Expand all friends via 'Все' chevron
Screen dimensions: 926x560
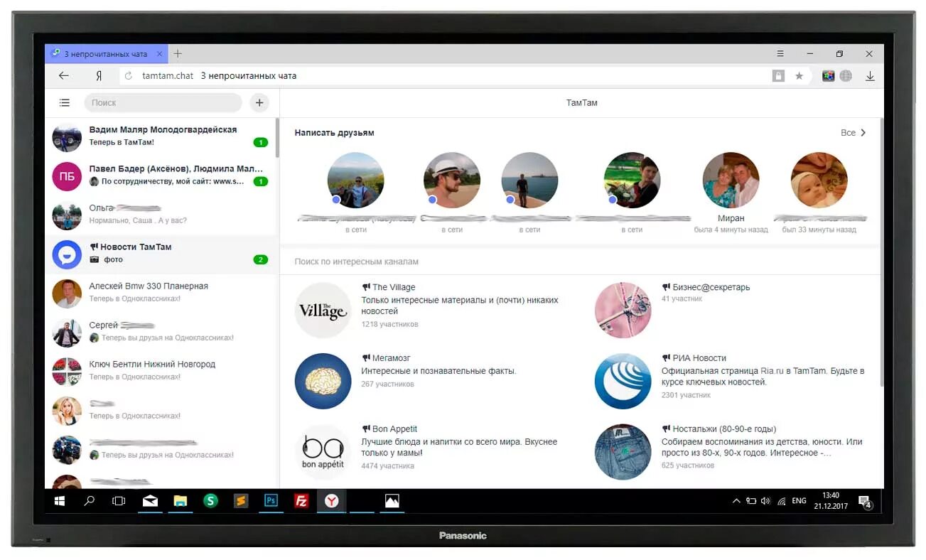(x=853, y=133)
